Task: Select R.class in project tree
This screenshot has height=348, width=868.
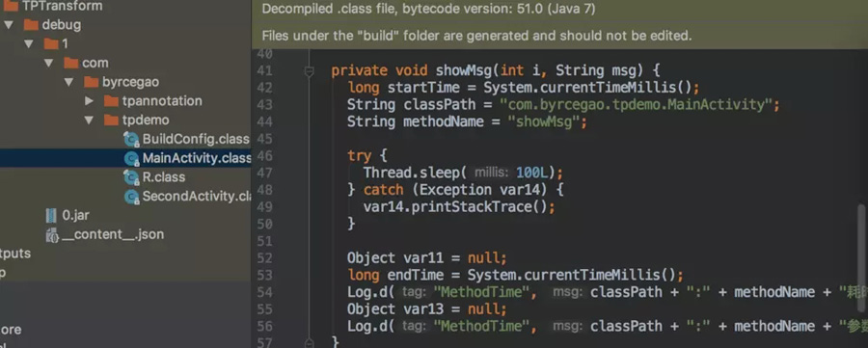Action: pos(164,177)
